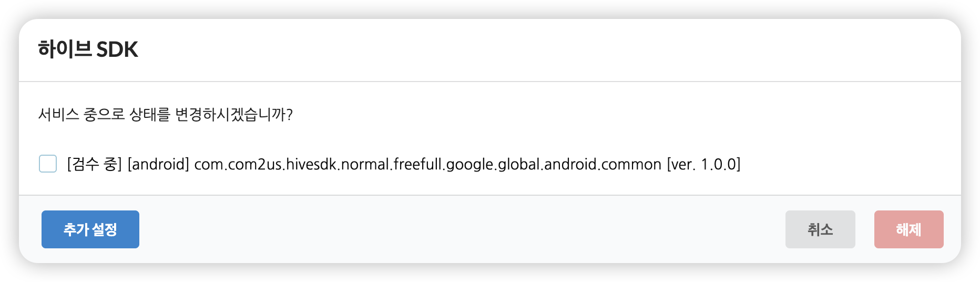This screenshot has height=282, width=980.
Task: Click the 서비스 중으로 phrase in the prompt
Action: click(x=81, y=114)
